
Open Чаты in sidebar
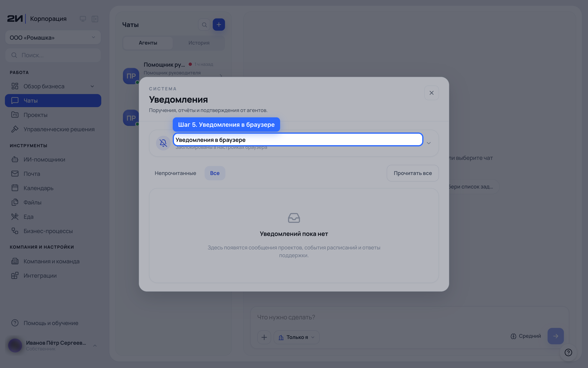[53, 101]
